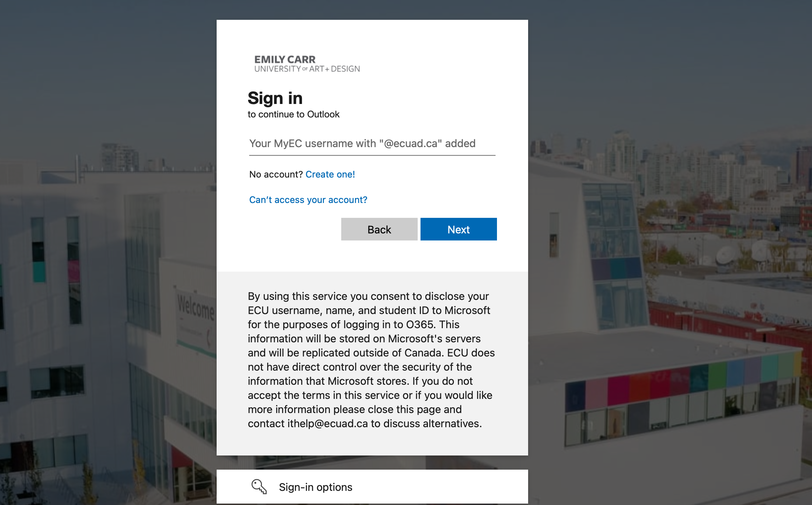Click the Welcome banner in the background photo
This screenshot has width=812, height=505.
tap(195, 308)
